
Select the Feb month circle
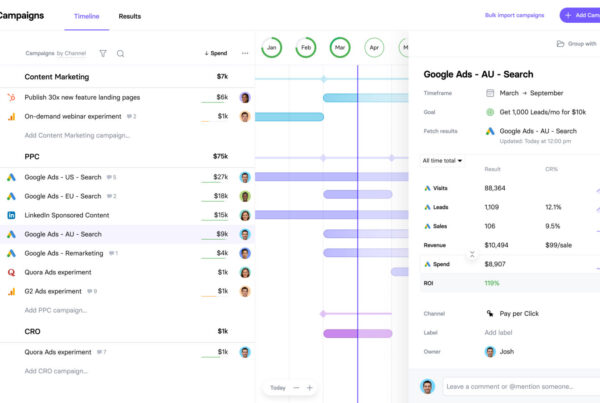306,47
